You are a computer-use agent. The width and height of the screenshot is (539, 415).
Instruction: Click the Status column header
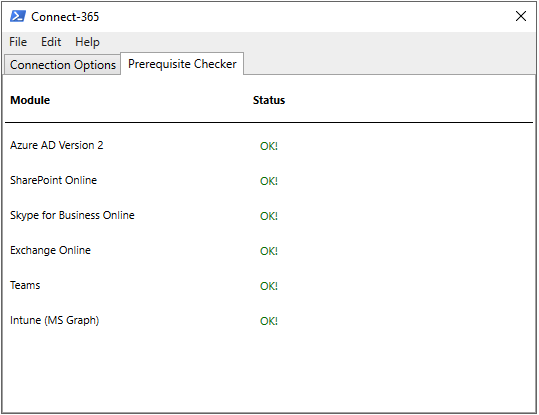(269, 100)
